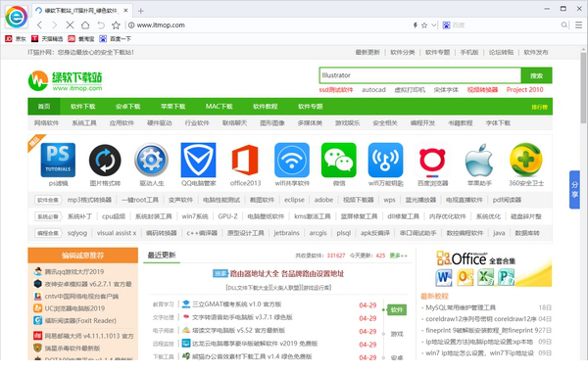Click the lightning speed-mode icon in address bar
Viewport: 588px width, 374px height.
(416, 25)
